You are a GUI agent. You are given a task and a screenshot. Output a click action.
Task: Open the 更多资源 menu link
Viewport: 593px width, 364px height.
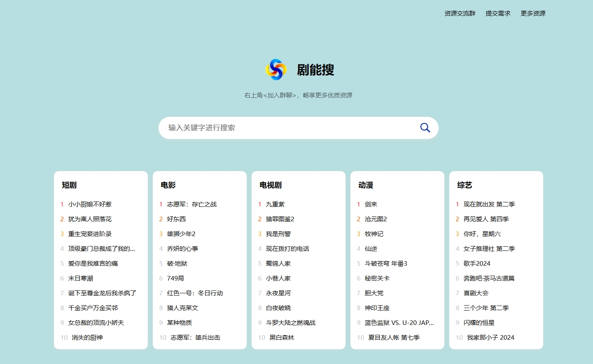point(533,14)
